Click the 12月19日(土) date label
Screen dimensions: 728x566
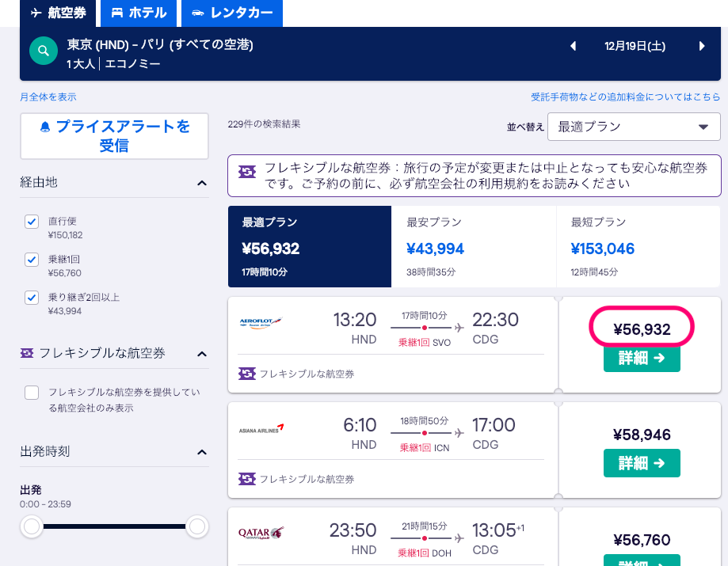[x=635, y=47]
